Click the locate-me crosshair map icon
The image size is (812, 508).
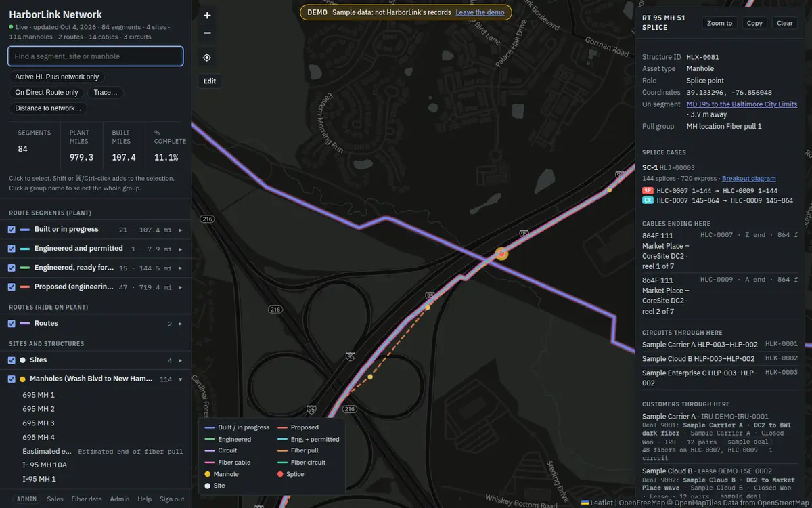[207, 58]
